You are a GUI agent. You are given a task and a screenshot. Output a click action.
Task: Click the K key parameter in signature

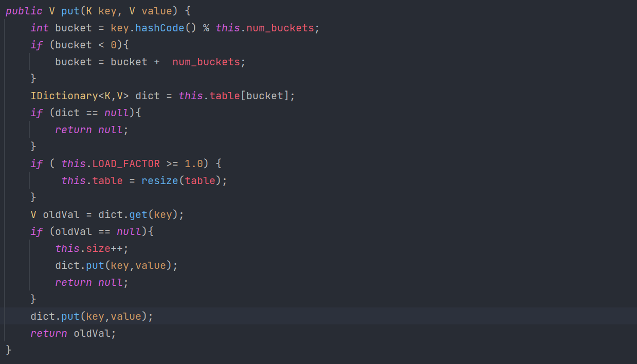(101, 11)
